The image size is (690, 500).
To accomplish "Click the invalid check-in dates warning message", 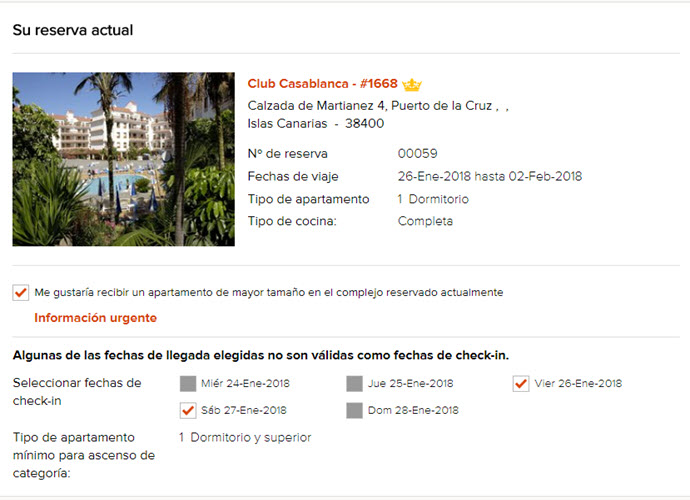I will point(260,356).
